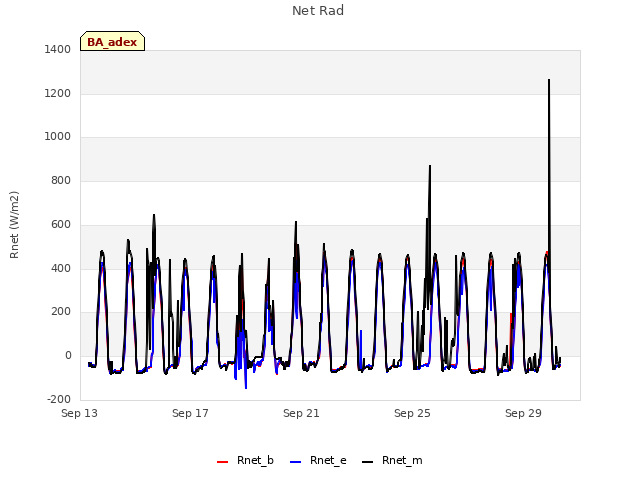The image size is (640, 480).
Task: Click the Sep 17 x-axis label
Action: pos(190,413)
